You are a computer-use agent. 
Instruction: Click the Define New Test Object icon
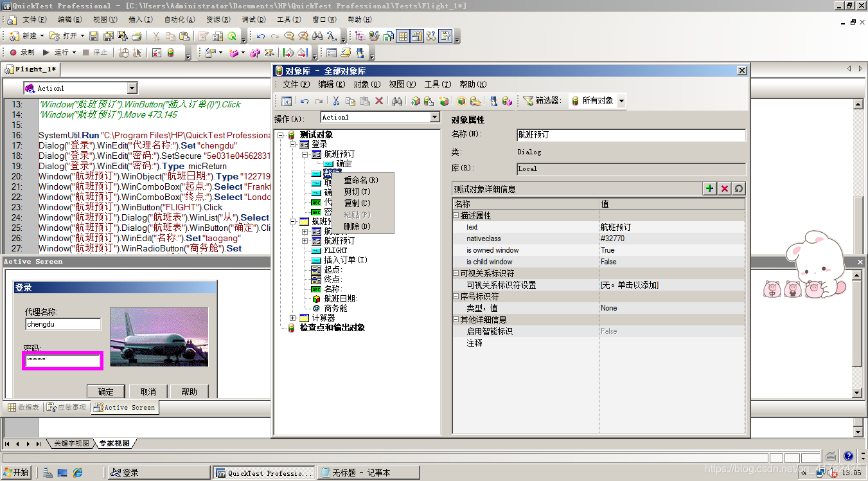444,101
